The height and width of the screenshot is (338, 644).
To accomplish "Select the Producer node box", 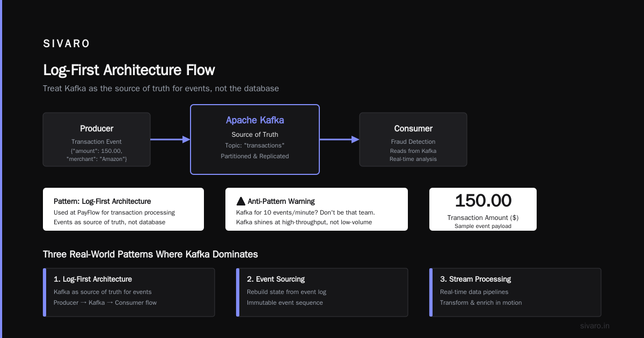I will pos(97,139).
